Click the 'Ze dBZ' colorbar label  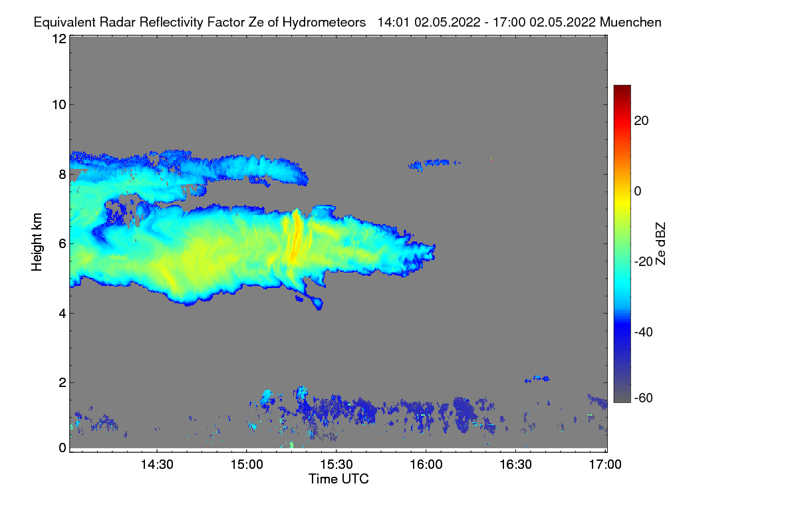click(660, 244)
